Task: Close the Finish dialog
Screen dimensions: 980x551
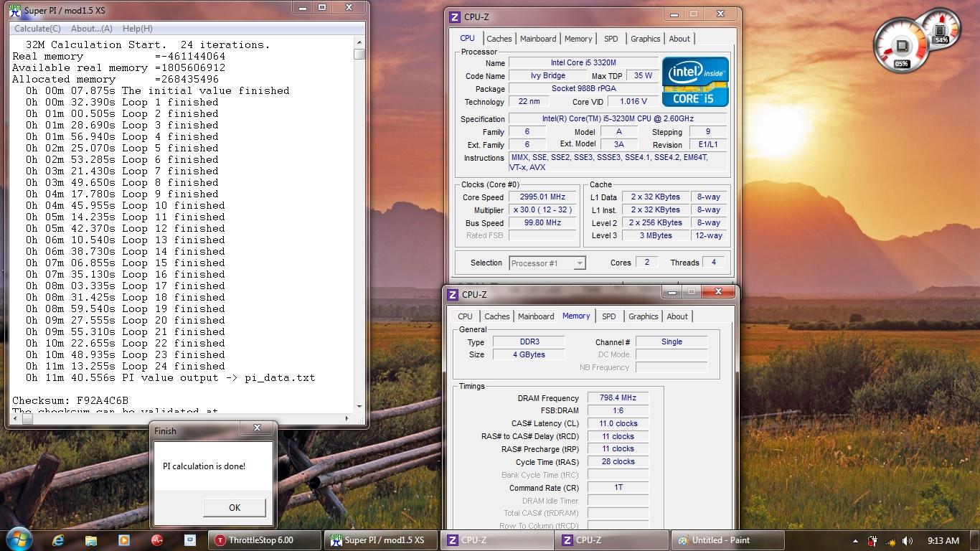Action: [257, 428]
